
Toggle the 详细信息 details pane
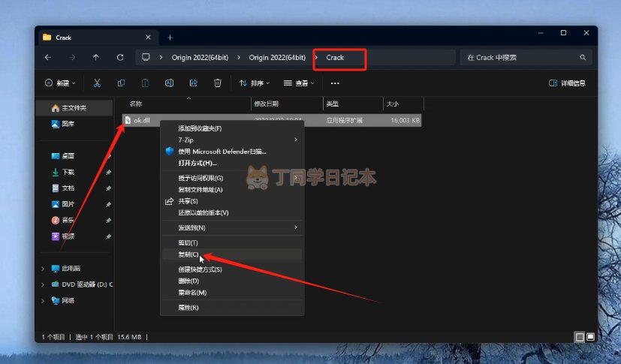[567, 83]
